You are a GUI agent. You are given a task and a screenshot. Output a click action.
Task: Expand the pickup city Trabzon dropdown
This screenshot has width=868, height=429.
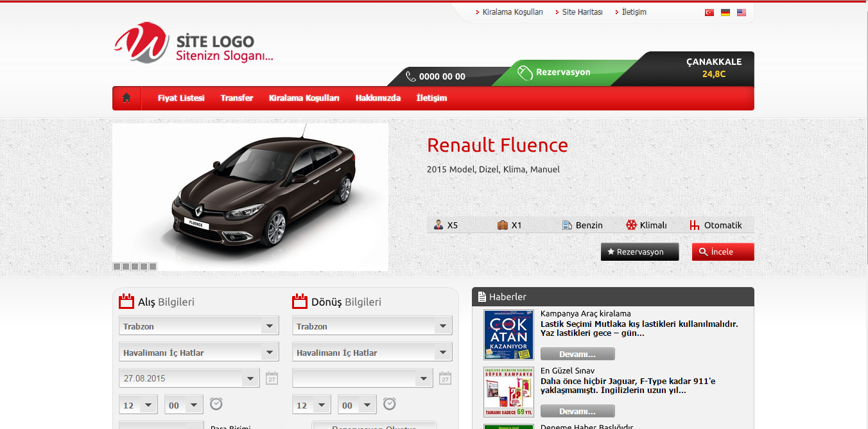199,326
